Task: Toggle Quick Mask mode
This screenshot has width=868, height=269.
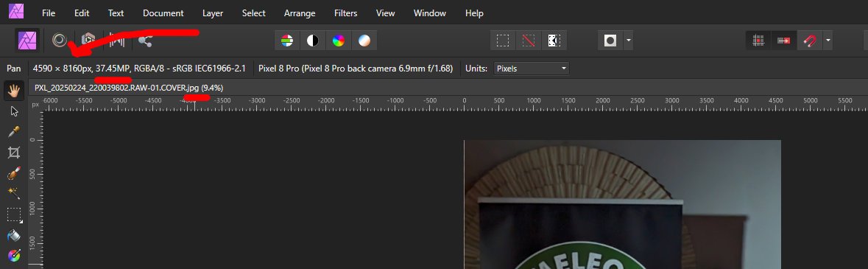Action: click(x=610, y=41)
